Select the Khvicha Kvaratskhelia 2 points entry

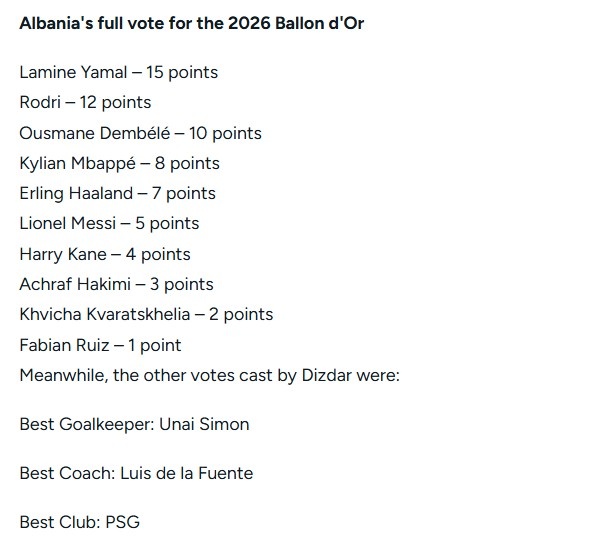[x=146, y=314]
